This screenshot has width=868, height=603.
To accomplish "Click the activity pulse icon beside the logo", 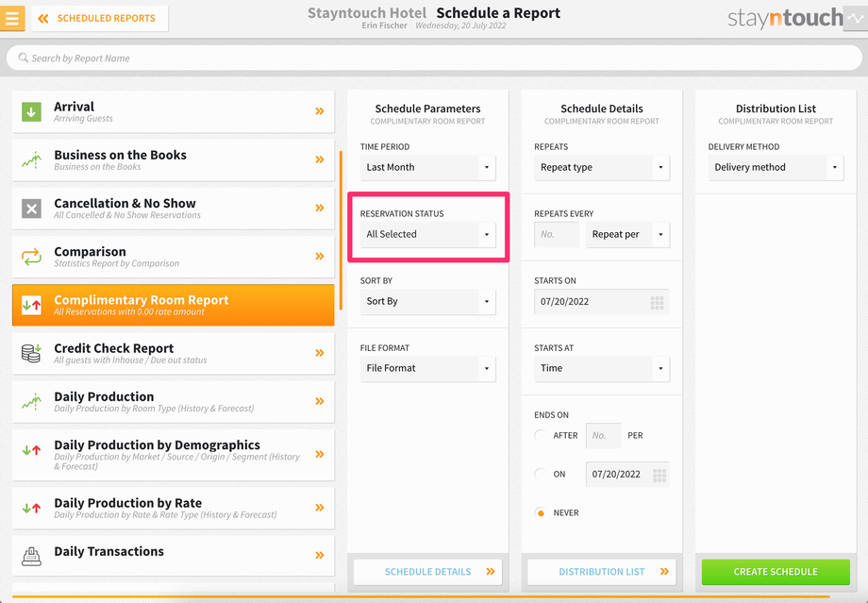I will 856,18.
